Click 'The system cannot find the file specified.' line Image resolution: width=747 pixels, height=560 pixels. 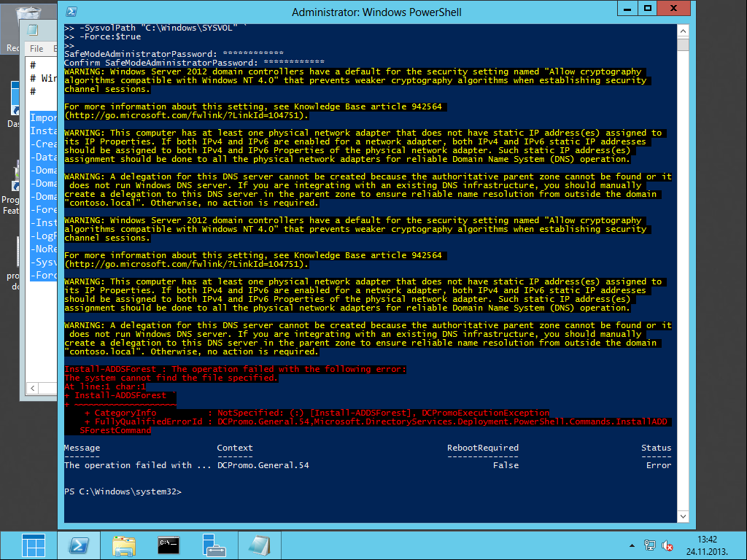[x=171, y=378]
